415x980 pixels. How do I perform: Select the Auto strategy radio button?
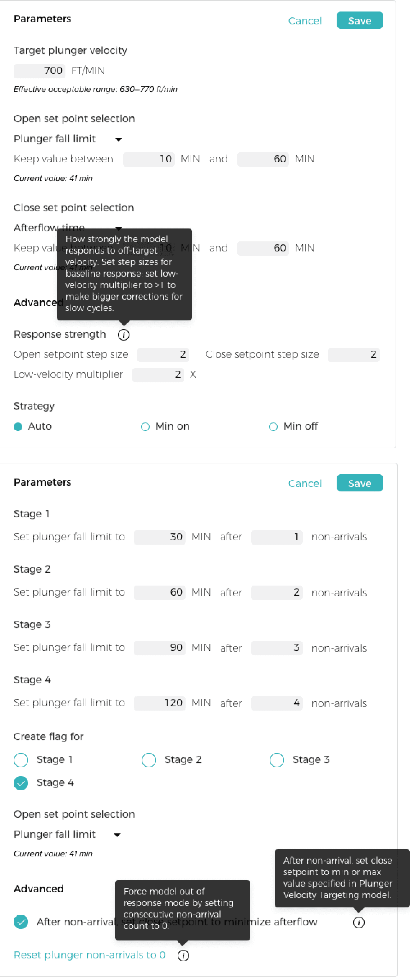point(18,427)
